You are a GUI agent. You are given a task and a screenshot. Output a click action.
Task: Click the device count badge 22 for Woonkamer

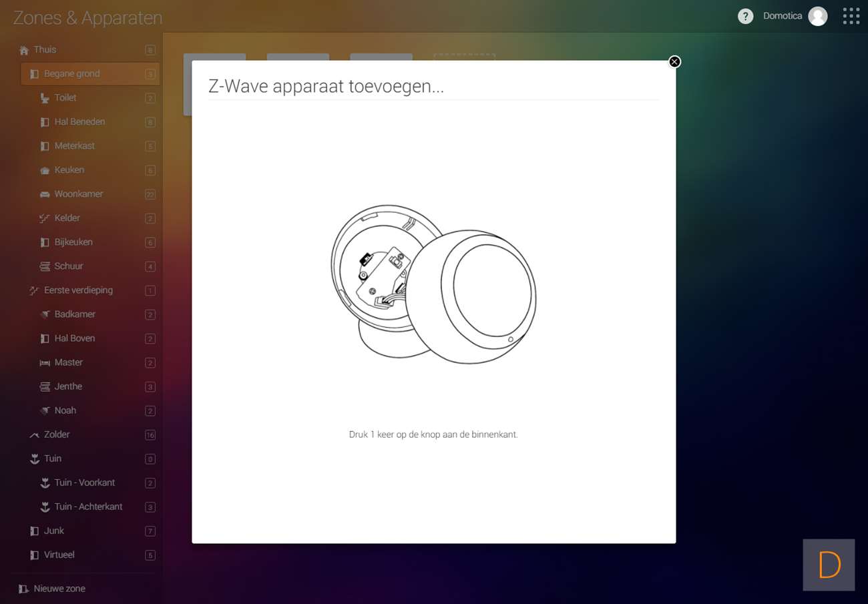(x=150, y=195)
